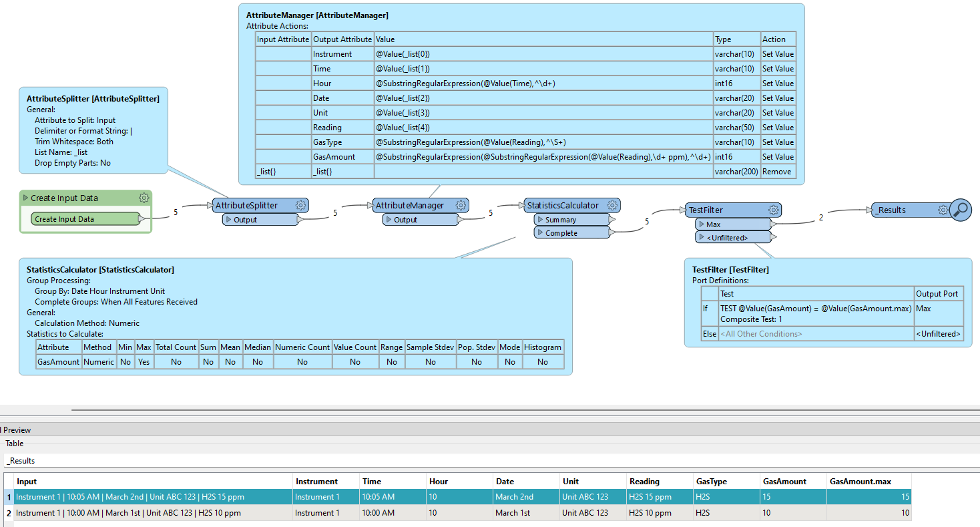Select row number 2 in results table
This screenshot has width=980, height=527.
pyautogui.click(x=9, y=513)
